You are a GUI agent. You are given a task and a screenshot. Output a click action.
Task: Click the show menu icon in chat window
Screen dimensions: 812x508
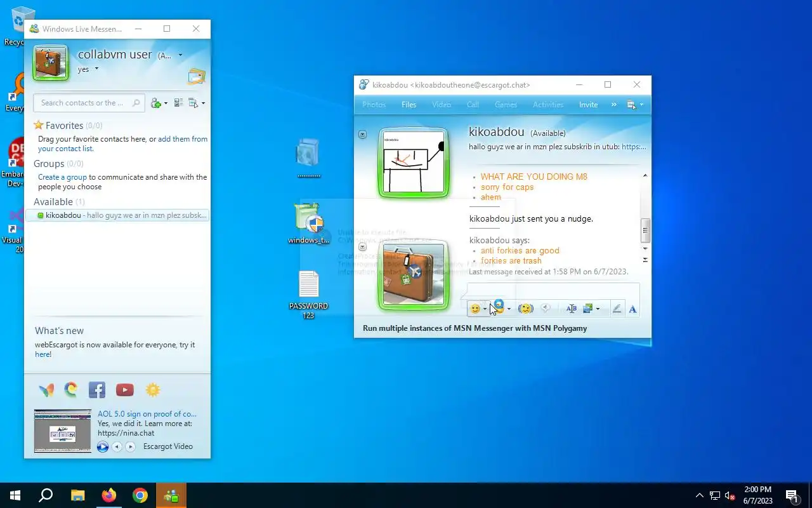(631, 105)
